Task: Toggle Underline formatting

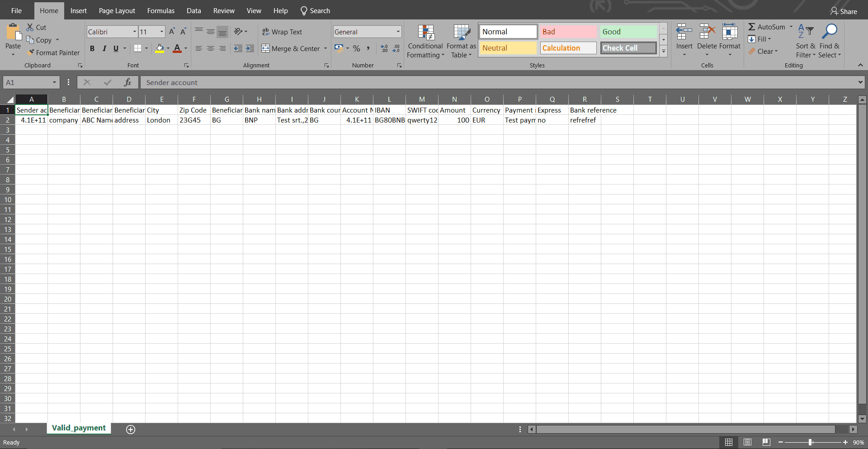Action: (x=116, y=48)
